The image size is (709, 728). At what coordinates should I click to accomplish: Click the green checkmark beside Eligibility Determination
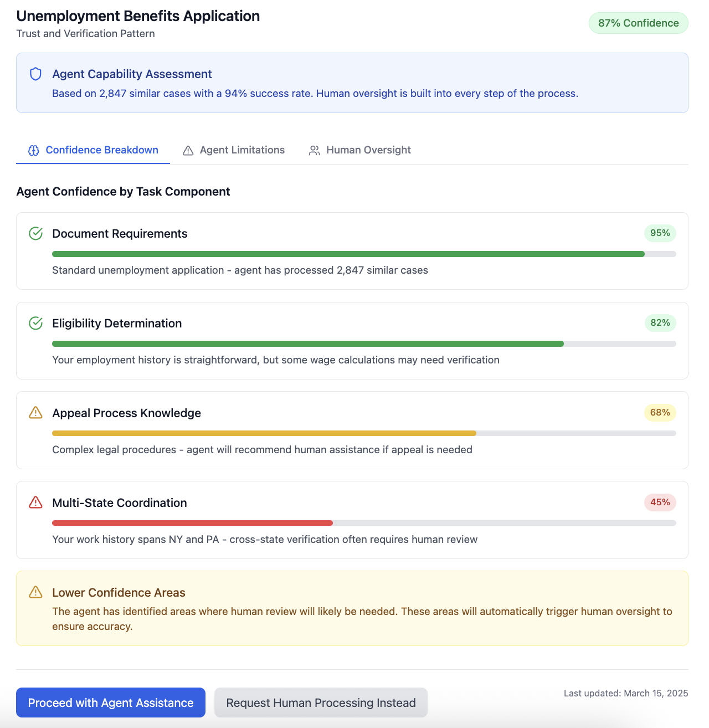pyautogui.click(x=35, y=323)
